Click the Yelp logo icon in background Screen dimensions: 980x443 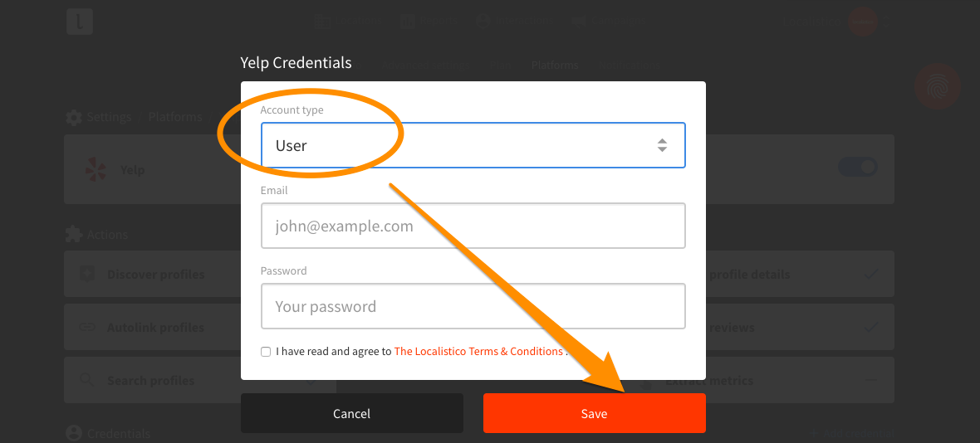96,169
